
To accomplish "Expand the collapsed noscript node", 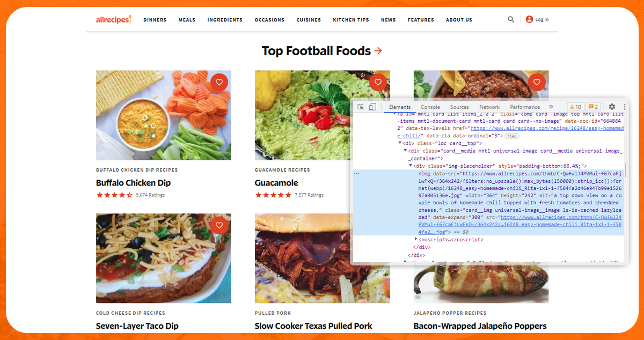I will 416,239.
